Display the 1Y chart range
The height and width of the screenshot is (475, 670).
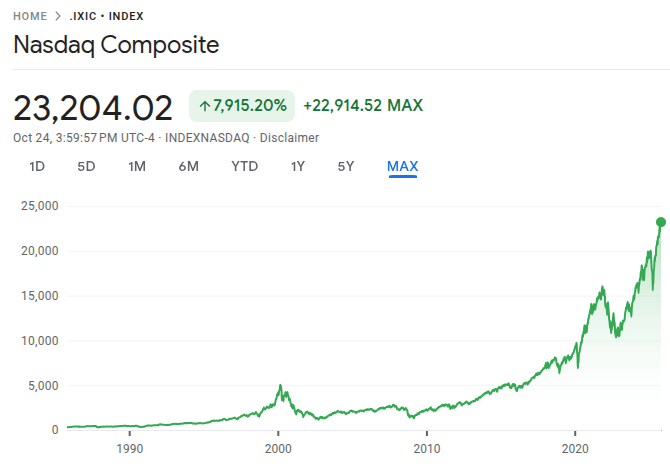click(x=298, y=166)
